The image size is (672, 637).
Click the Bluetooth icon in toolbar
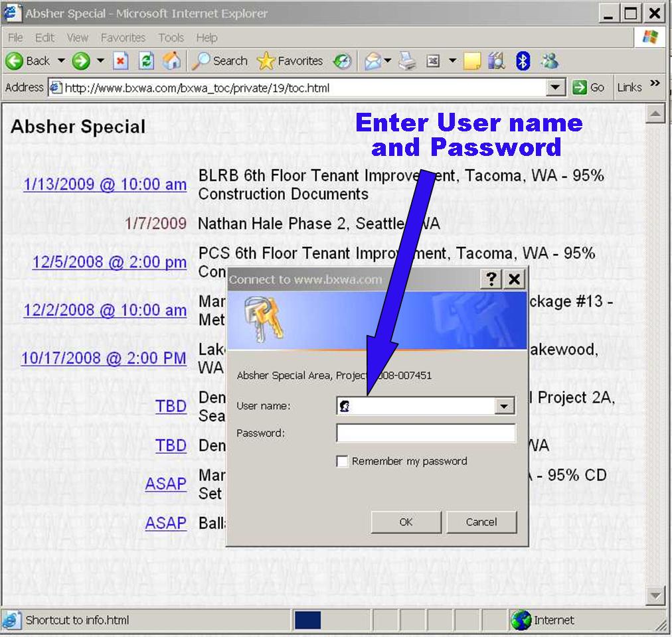pos(523,61)
